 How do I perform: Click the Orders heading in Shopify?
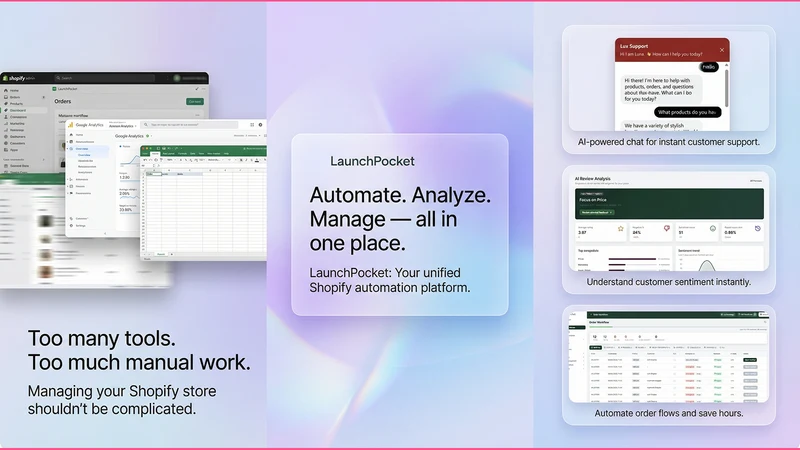click(x=63, y=102)
